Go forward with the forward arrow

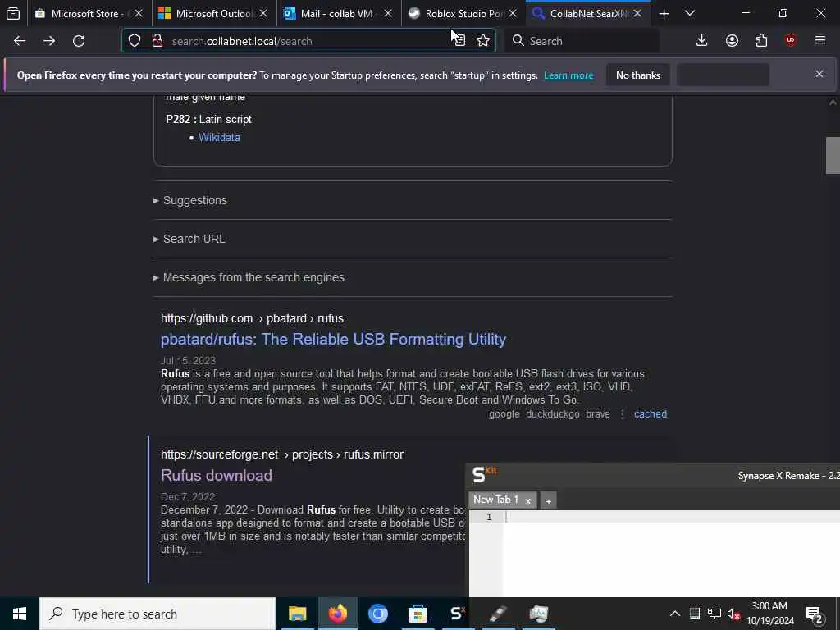point(49,41)
